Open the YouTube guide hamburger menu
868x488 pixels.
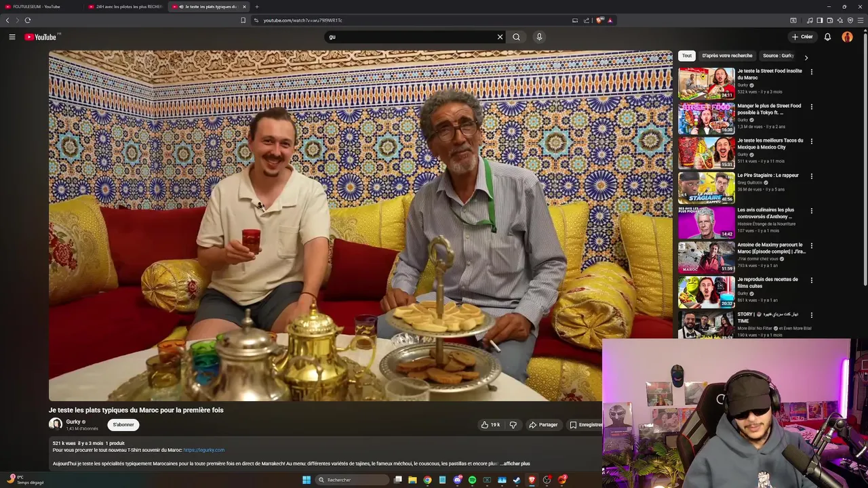point(12,37)
